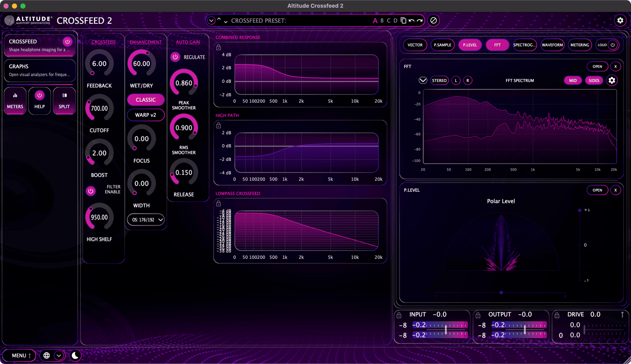
Task: Open the METERING tab
Action: (580, 45)
